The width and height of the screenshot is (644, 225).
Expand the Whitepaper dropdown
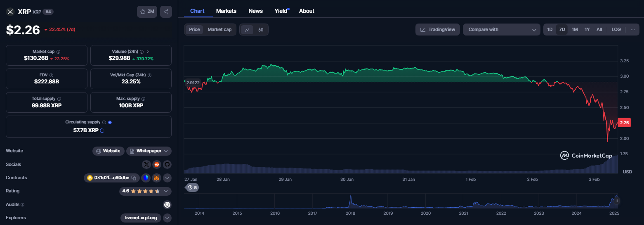coord(149,151)
